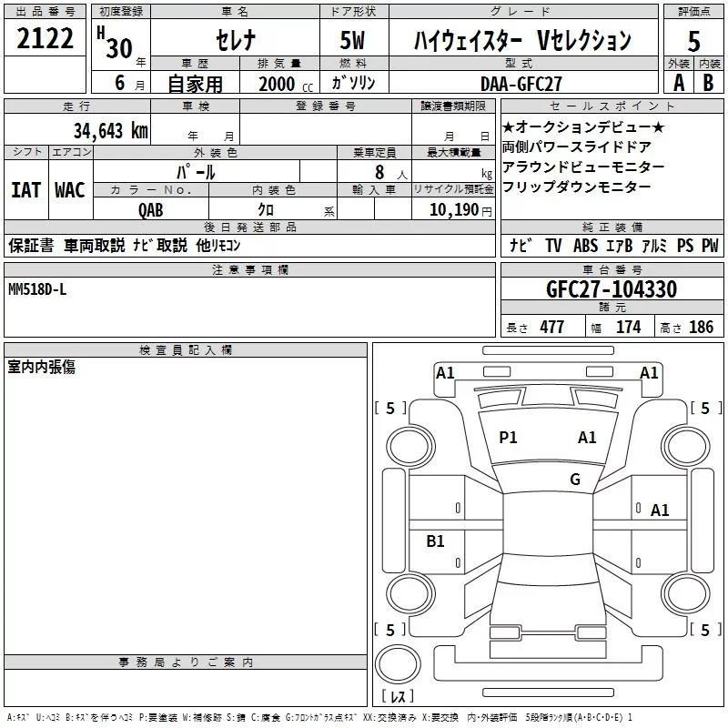Click the air conditioner value WAC

(x=70, y=190)
